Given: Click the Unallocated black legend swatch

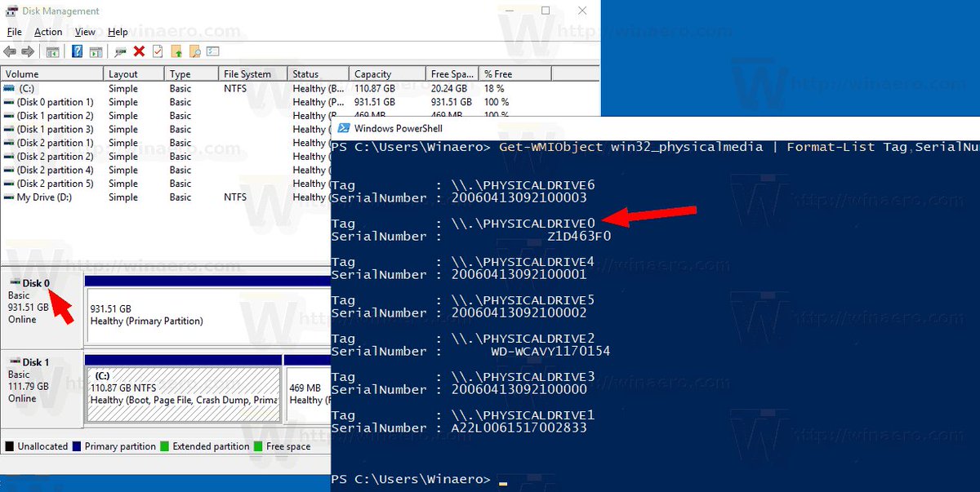Looking at the screenshot, I should tap(9, 446).
